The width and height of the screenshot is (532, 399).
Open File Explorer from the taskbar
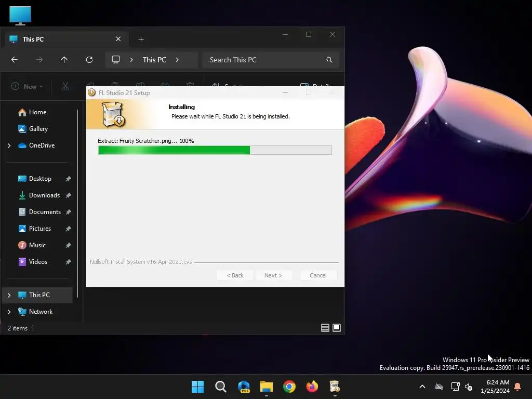coord(267,387)
